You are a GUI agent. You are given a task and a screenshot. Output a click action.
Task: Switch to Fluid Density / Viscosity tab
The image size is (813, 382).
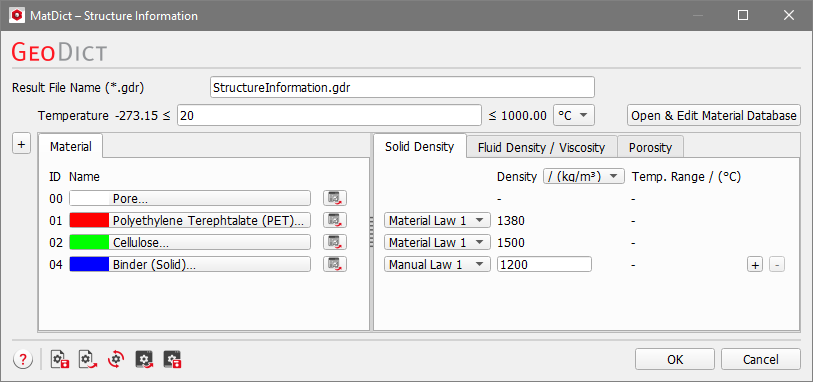pos(541,148)
